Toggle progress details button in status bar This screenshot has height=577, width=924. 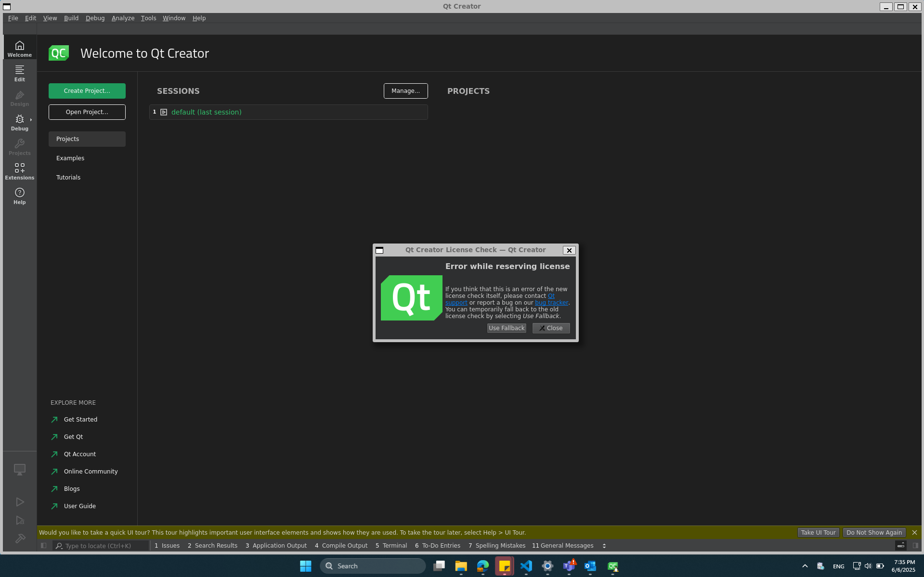pos(900,546)
